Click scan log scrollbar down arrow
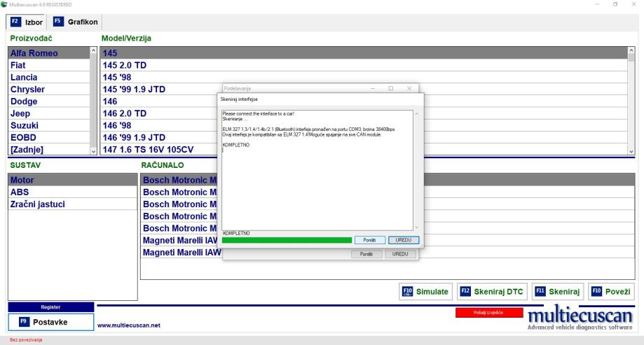Image resolution: width=644 pixels, height=345 pixels. click(417, 227)
